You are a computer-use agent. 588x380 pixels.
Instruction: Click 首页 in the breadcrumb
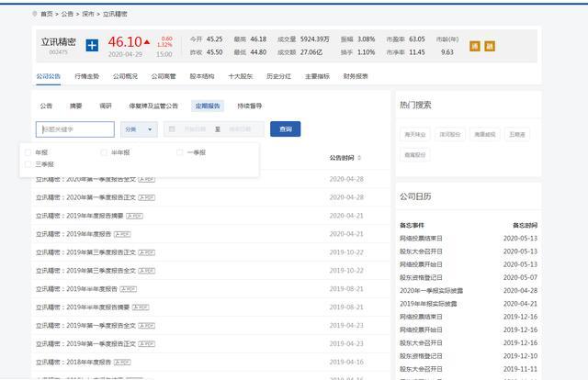47,14
